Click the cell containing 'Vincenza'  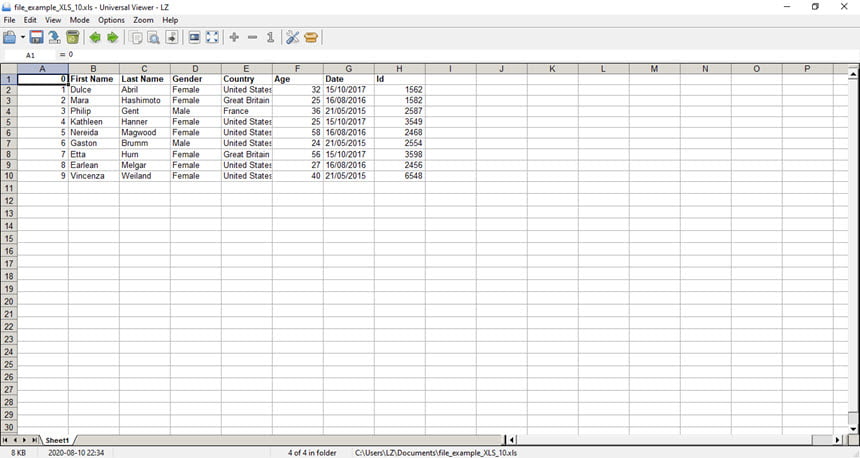[x=94, y=176]
